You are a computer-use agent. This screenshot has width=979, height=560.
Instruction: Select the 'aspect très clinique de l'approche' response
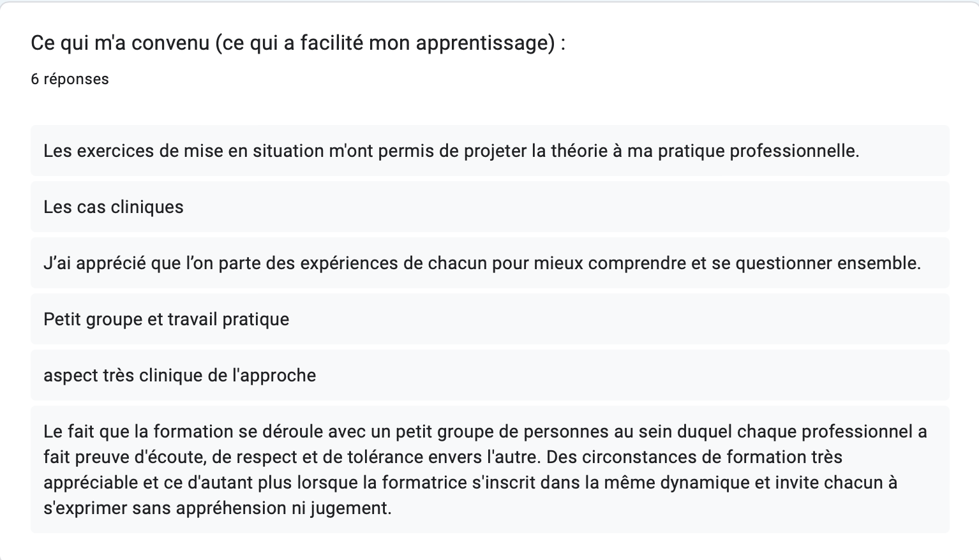click(x=489, y=375)
